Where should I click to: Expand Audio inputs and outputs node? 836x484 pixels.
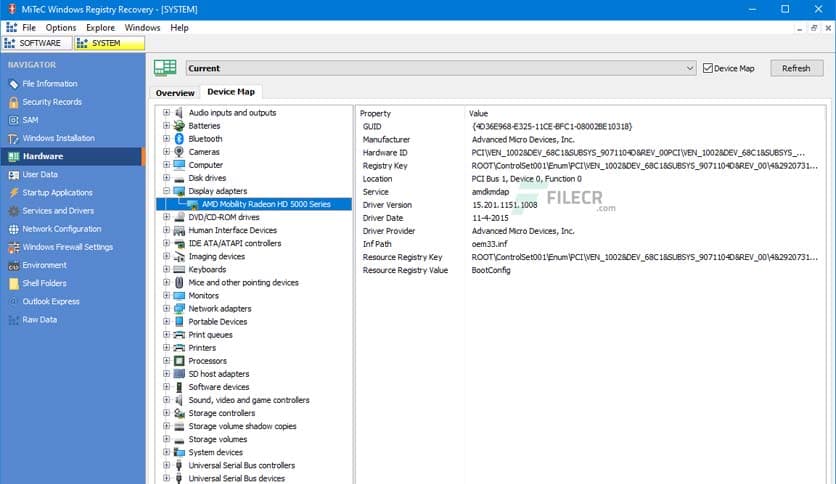coord(166,112)
